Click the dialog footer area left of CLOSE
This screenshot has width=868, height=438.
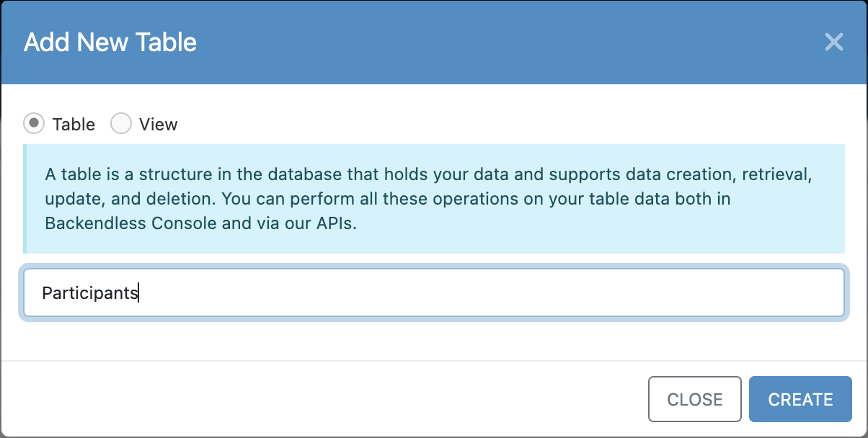click(324, 398)
